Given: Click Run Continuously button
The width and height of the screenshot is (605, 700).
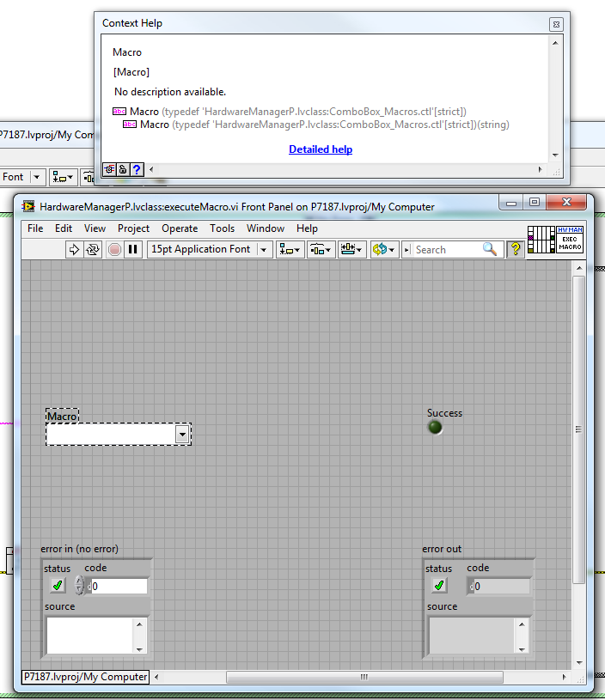Looking at the screenshot, I should (x=93, y=249).
